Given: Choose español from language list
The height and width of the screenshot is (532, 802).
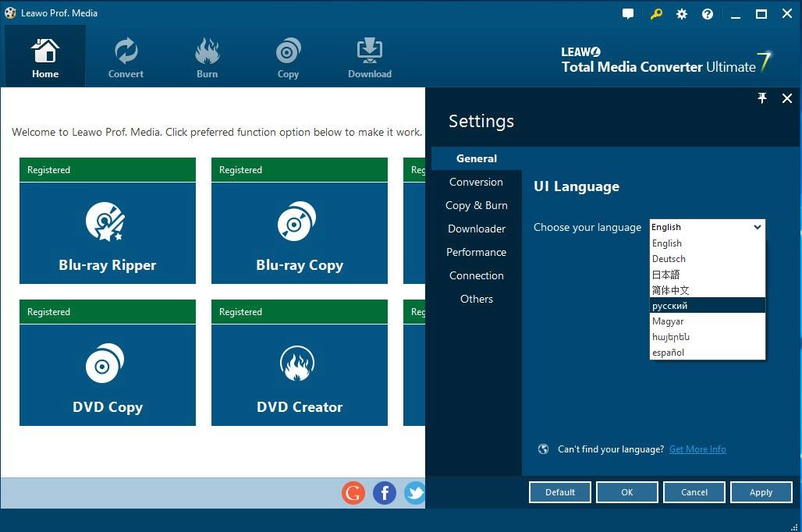Looking at the screenshot, I should coord(708,353).
